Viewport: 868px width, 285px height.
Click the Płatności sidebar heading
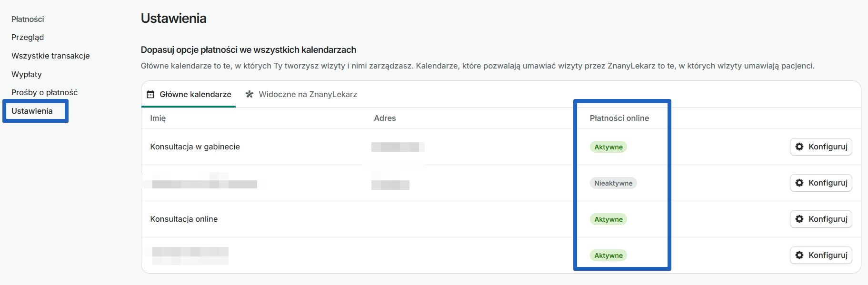(x=28, y=19)
